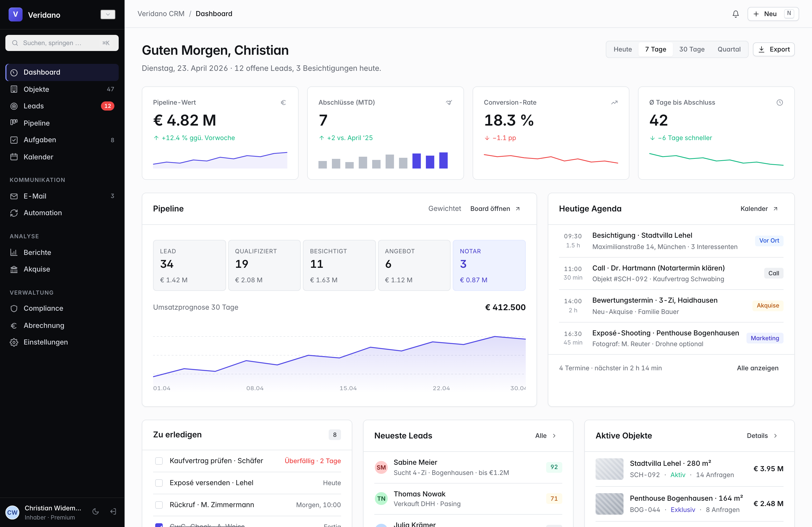Select the 7 Tage time range

click(655, 49)
